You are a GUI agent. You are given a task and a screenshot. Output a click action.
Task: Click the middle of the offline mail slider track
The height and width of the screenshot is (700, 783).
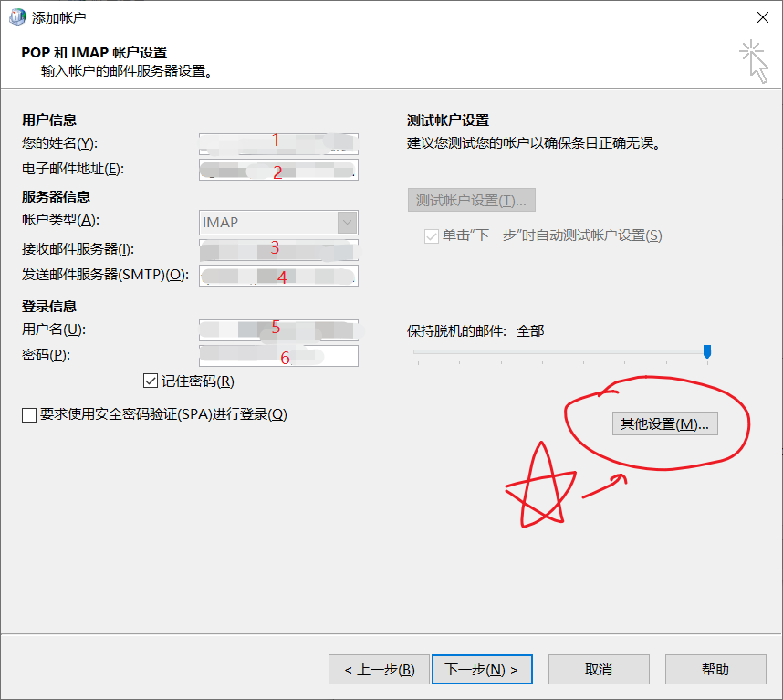pos(561,351)
